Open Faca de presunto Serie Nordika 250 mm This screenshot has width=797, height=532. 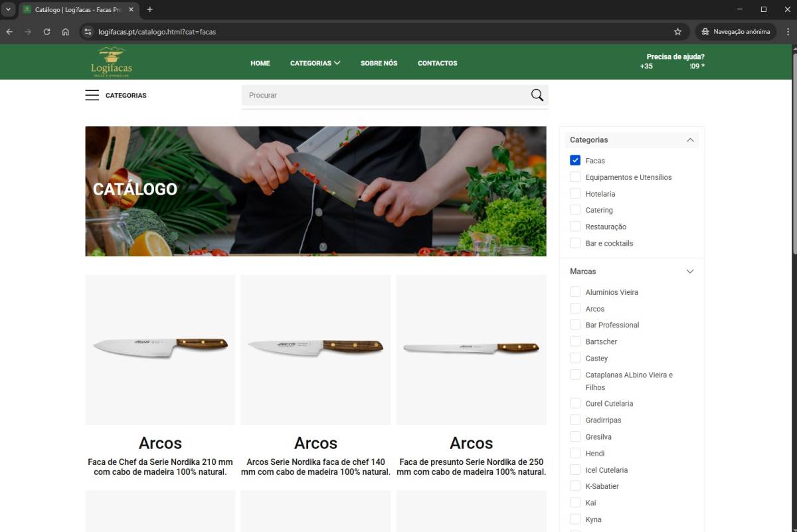(x=472, y=467)
